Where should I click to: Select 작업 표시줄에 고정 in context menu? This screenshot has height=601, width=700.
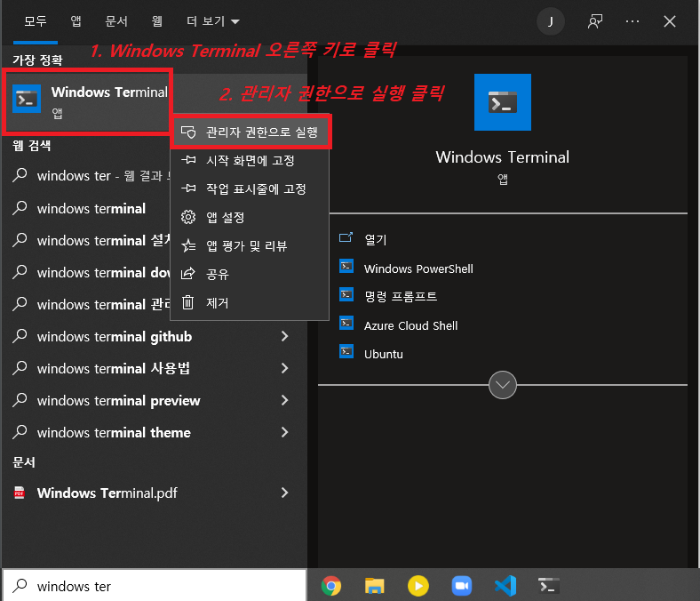[x=250, y=188]
